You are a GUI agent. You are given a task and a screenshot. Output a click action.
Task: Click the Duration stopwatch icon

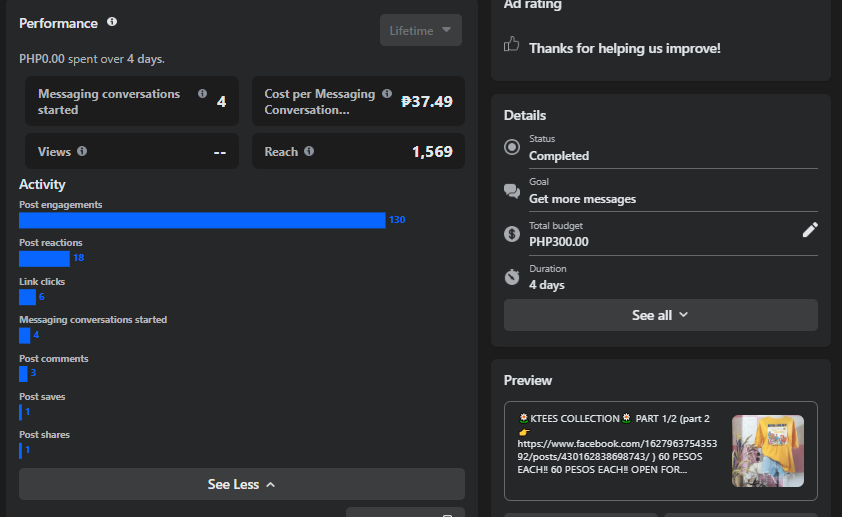click(x=512, y=277)
